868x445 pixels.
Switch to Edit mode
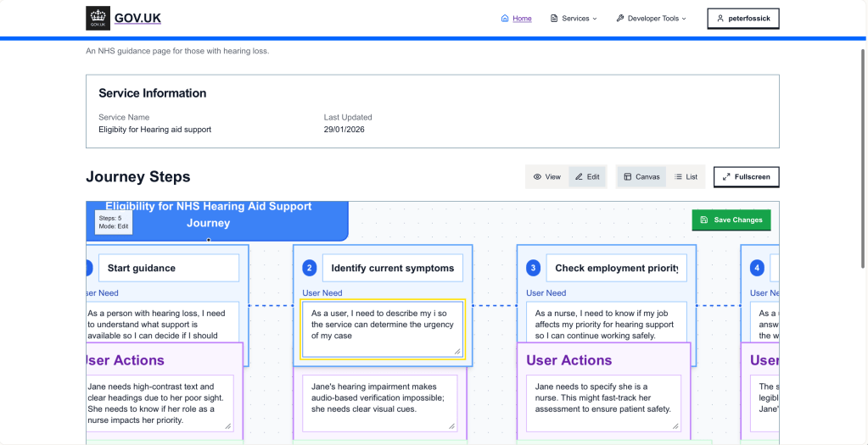tap(587, 177)
